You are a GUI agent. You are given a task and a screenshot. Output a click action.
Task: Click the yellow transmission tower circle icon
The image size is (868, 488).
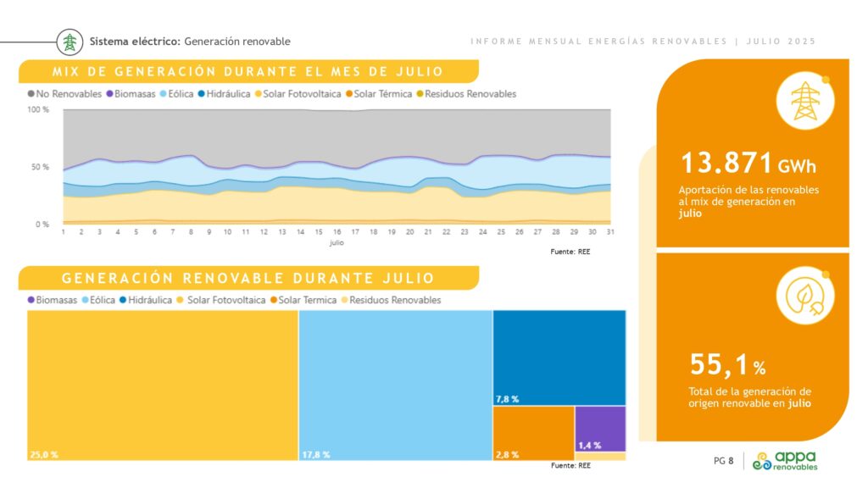click(805, 102)
